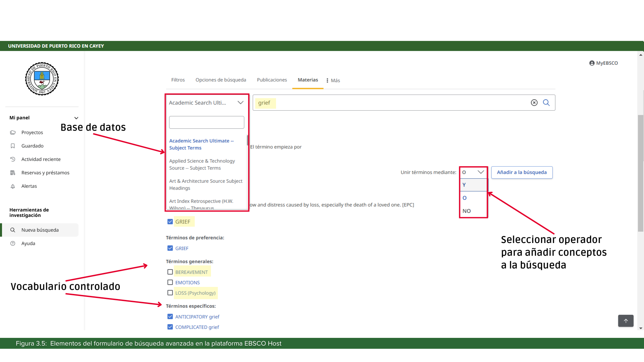The width and height of the screenshot is (644, 362).
Task: Check the BEREAVEMENT checkbox
Action: 170,272
